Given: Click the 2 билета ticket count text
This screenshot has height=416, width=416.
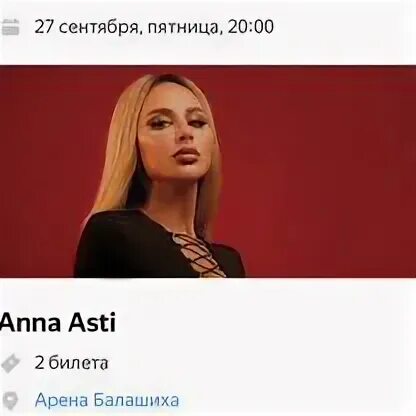Looking at the screenshot, I should (x=71, y=363).
